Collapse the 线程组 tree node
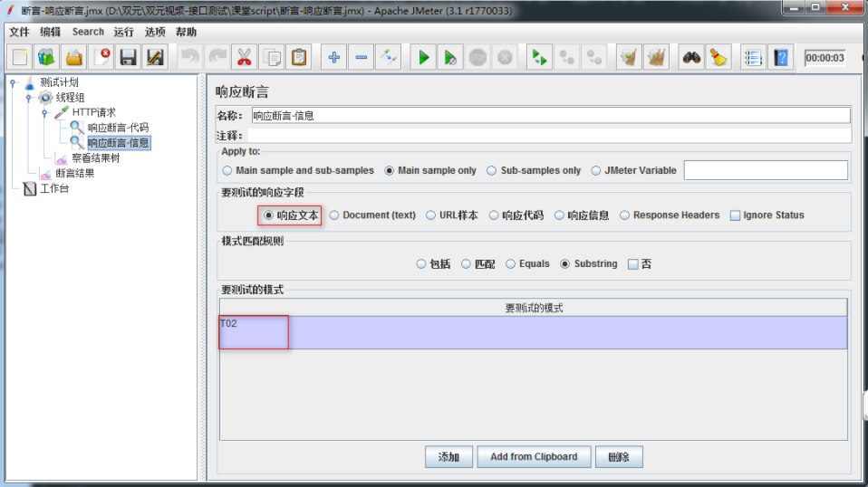Image resolution: width=868 pixels, height=487 pixels. tap(29, 98)
